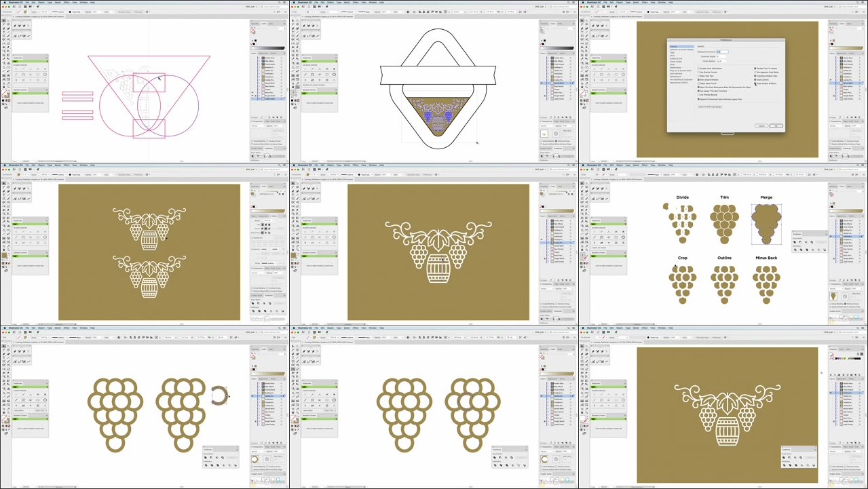Click Make Mask button, Divide/Trim/Merge screenshot
This screenshot has width=868, height=489.
coord(856,293)
